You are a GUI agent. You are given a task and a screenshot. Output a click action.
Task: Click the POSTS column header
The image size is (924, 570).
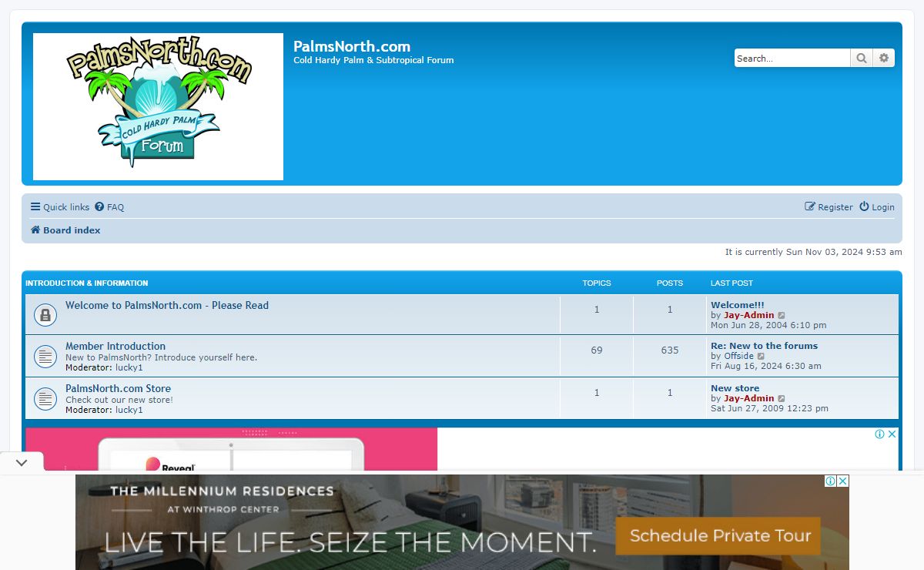click(x=670, y=283)
